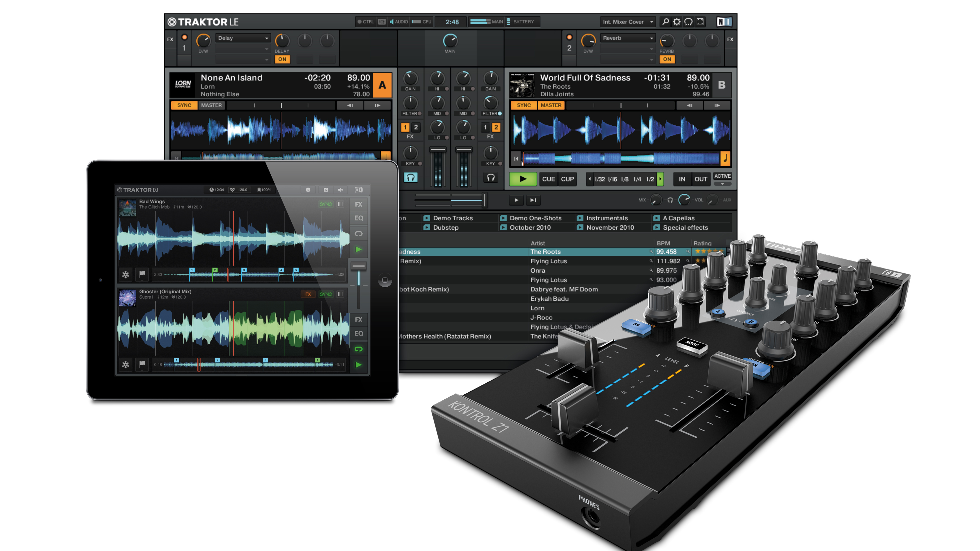Open Int. Mixer Cover layout dropdown
Viewport: 980px width, 551px height.
point(628,22)
